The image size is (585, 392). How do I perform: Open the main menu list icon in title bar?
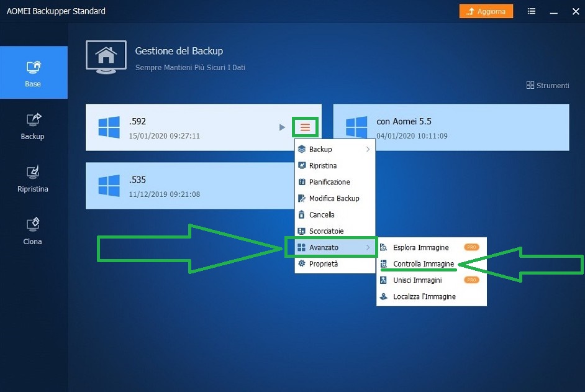click(532, 11)
